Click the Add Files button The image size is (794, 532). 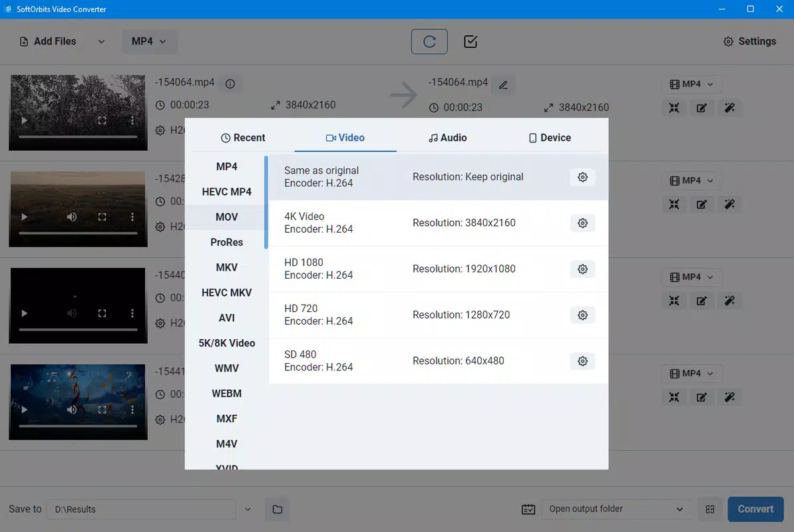(x=48, y=41)
